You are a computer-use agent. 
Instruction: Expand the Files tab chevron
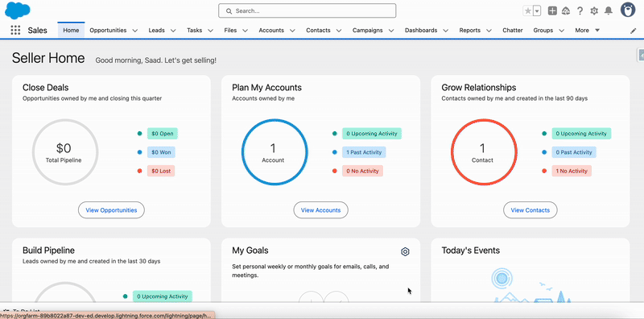pos(245,31)
